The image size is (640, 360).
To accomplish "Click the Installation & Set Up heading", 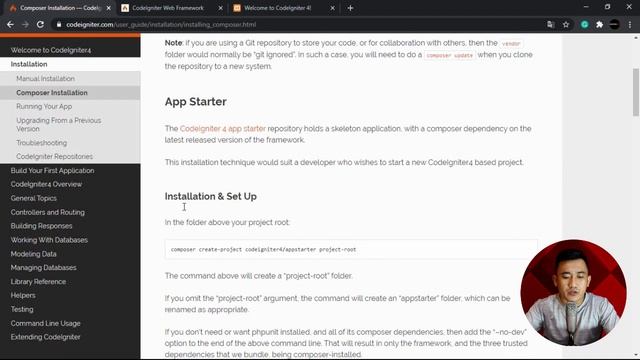I will point(211,196).
